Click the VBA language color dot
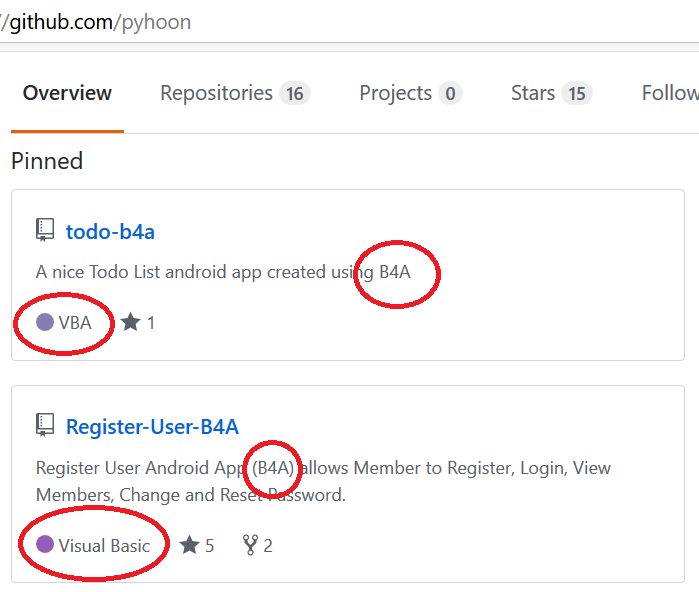The image size is (699, 592). coord(45,322)
